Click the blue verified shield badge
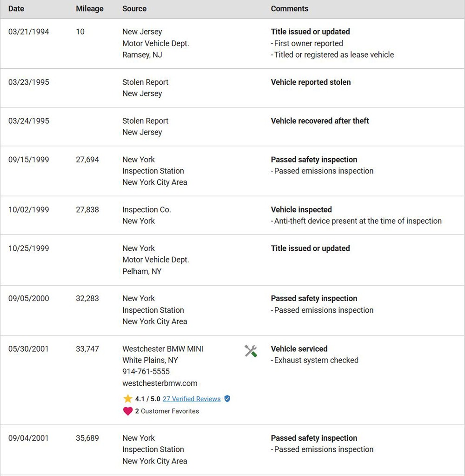Viewport: 465px width, 476px height. tap(227, 399)
